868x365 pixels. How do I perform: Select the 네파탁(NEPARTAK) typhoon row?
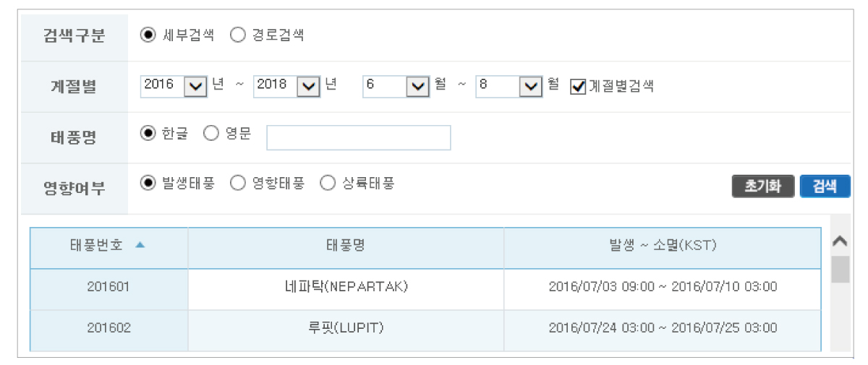[x=425, y=287]
